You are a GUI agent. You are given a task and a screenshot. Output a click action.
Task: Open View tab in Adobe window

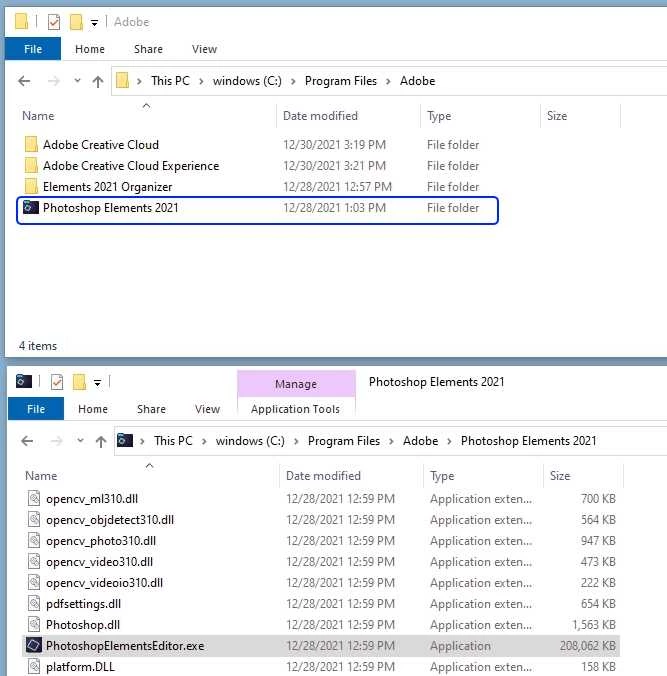204,49
